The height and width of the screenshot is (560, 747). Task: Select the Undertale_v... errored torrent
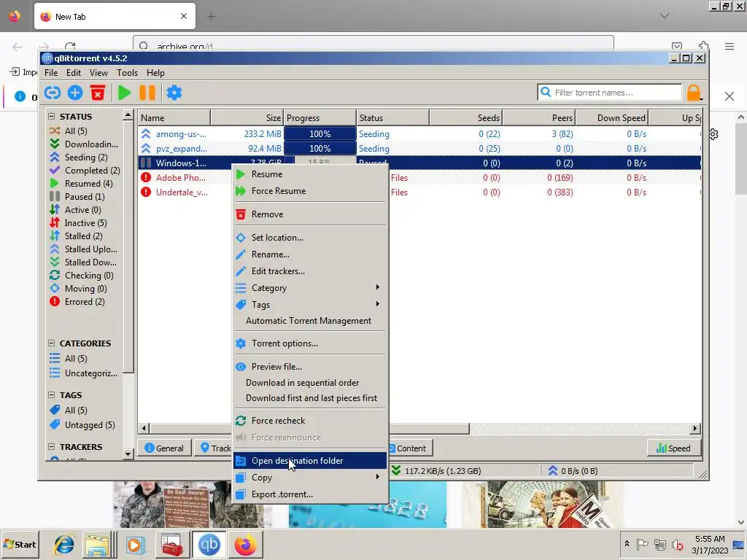click(182, 192)
